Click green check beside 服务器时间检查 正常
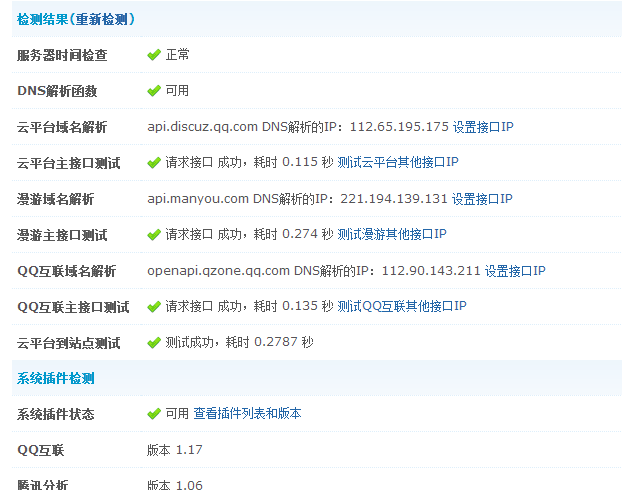 [x=154, y=55]
